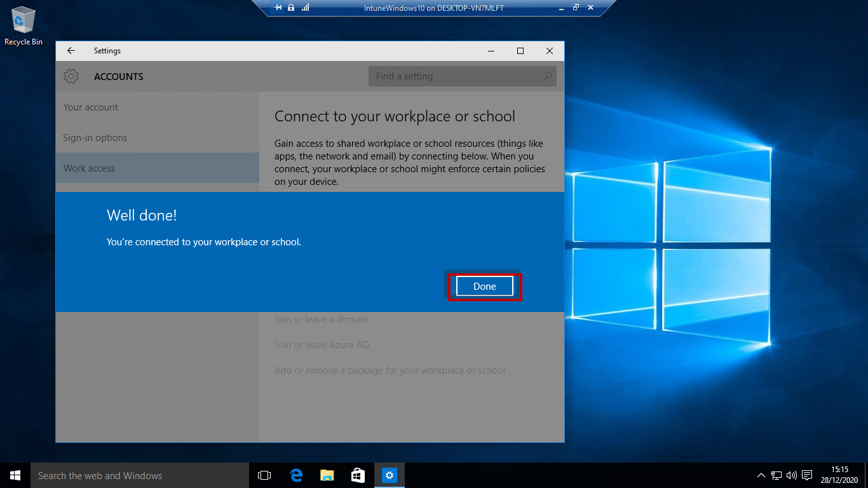Open Task View on the taskbar
Screen dimensions: 868x488
(x=264, y=475)
